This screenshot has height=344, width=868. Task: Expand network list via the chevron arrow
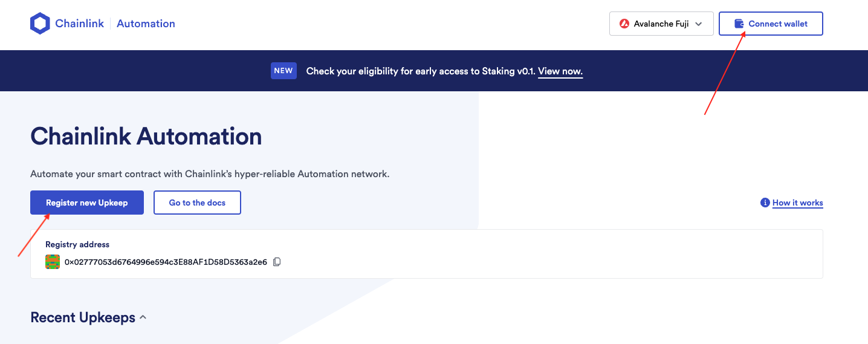[x=699, y=24]
